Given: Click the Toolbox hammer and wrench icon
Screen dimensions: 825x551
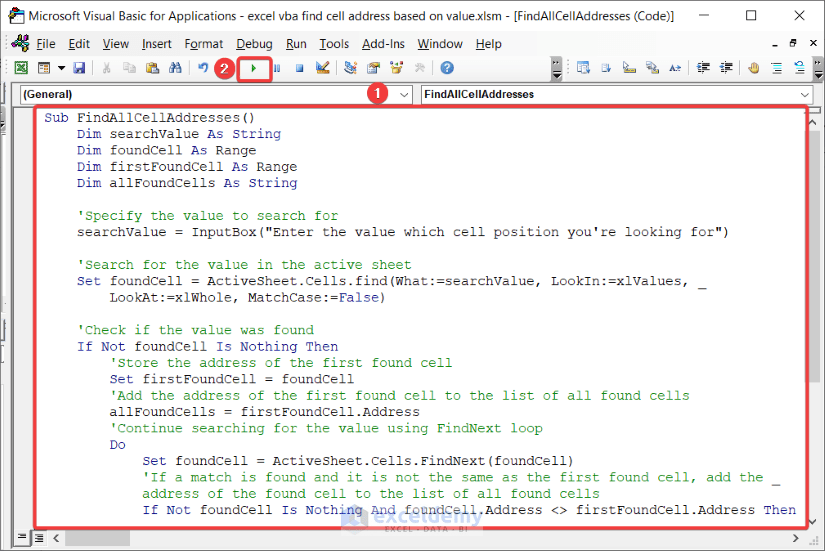Looking at the screenshot, I should click(419, 68).
